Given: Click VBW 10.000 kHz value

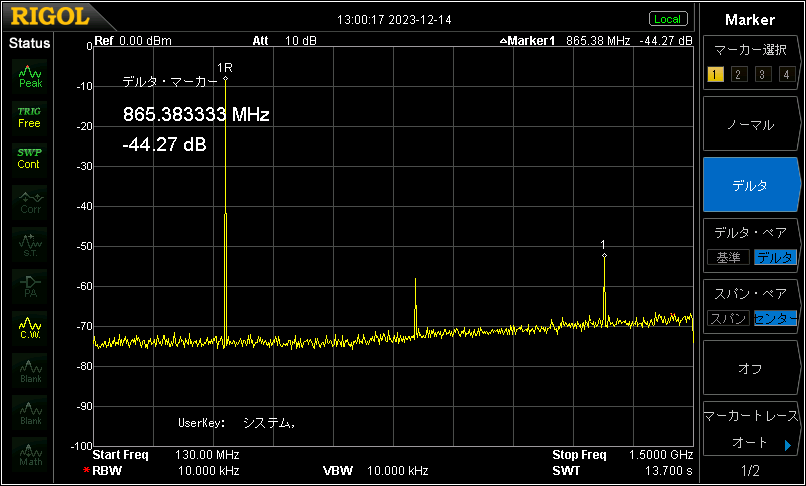Looking at the screenshot, I should coord(397,471).
